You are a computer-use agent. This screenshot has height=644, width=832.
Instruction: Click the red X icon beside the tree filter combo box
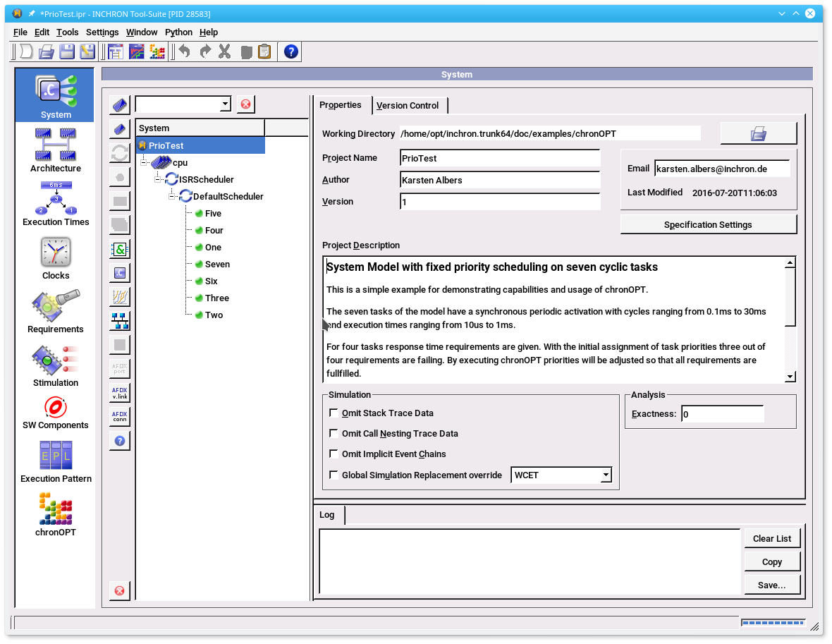click(245, 104)
